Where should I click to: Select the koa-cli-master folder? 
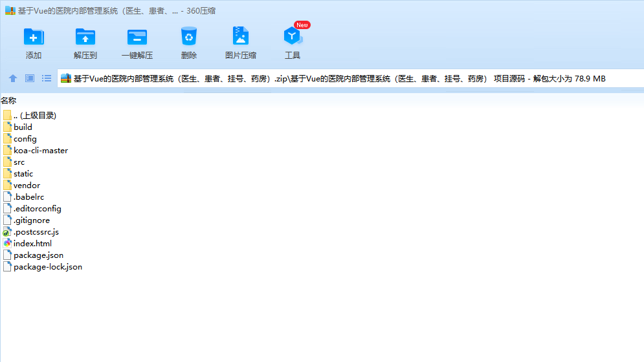[41, 151]
